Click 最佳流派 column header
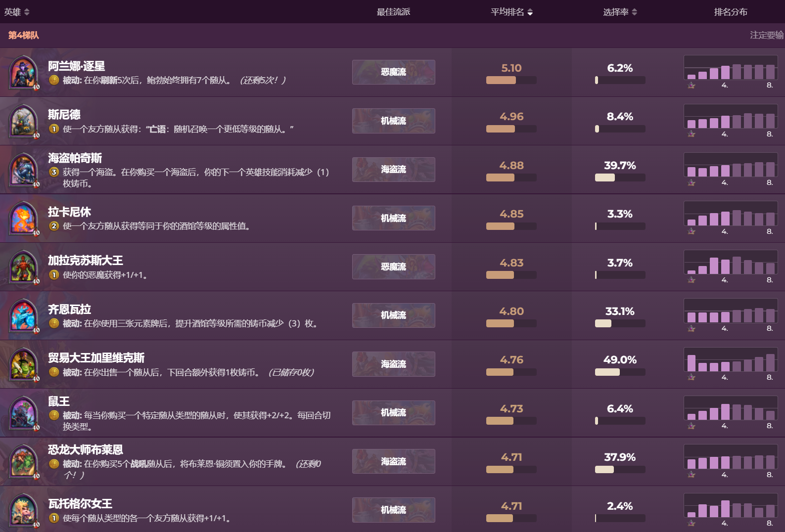 coord(393,12)
